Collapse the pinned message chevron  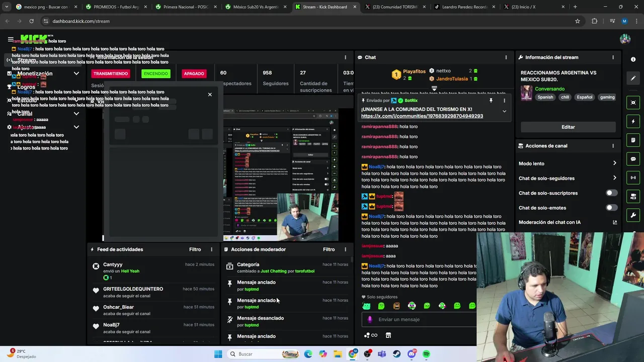504,111
